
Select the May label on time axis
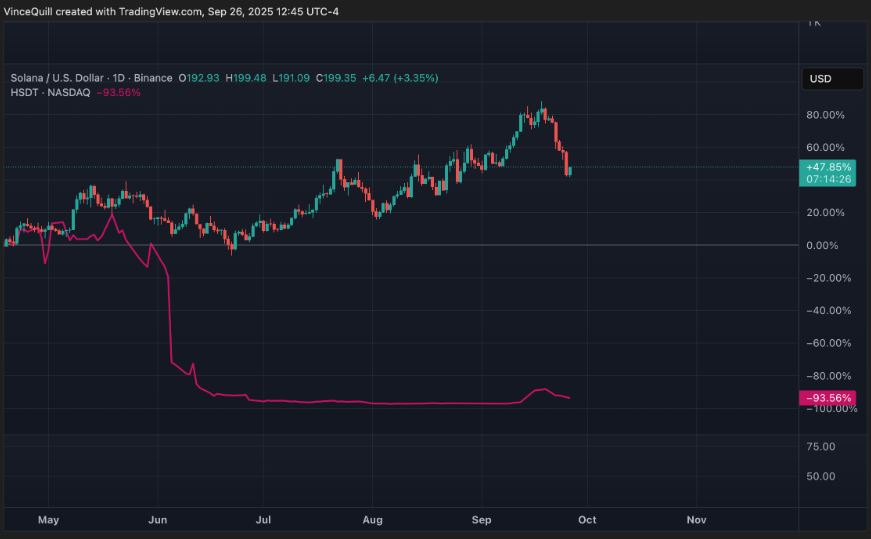tap(49, 520)
